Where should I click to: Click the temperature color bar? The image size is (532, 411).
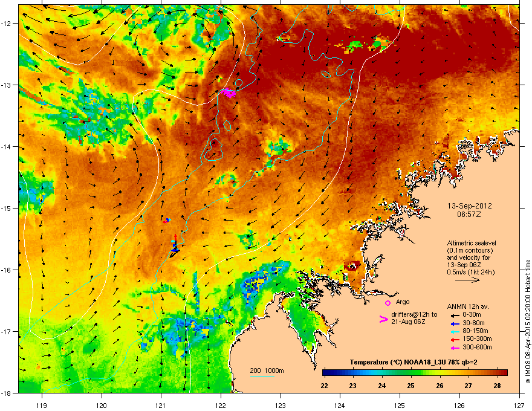(415, 372)
